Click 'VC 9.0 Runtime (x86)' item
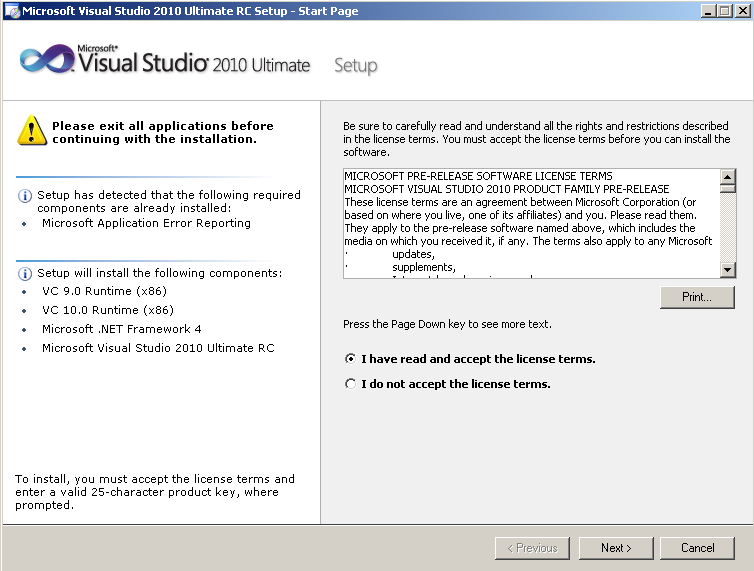This screenshot has width=754, height=571. pos(104,291)
